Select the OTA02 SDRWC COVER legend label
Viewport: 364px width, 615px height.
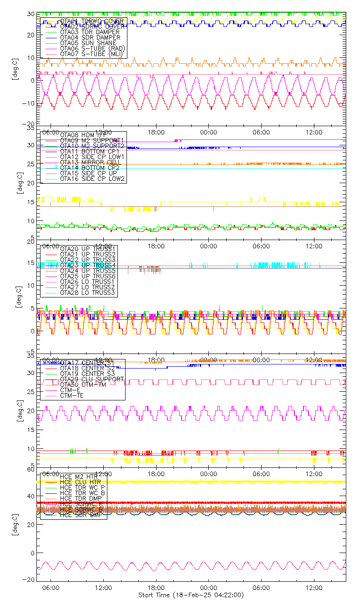(x=92, y=27)
